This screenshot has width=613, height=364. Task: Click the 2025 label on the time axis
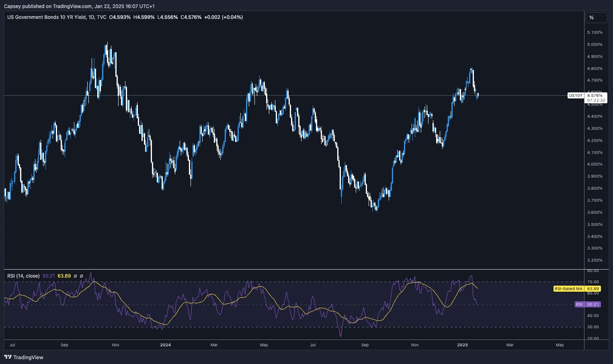(462, 345)
